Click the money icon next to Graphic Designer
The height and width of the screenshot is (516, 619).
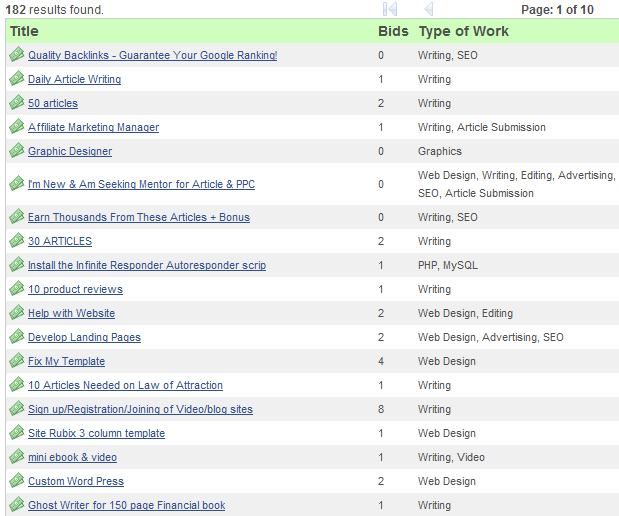[16, 151]
